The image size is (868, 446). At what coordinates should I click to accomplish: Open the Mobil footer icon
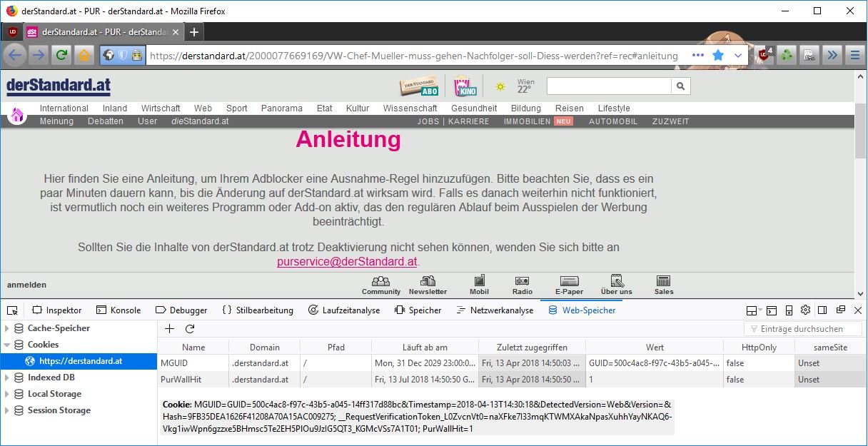pyautogui.click(x=479, y=285)
